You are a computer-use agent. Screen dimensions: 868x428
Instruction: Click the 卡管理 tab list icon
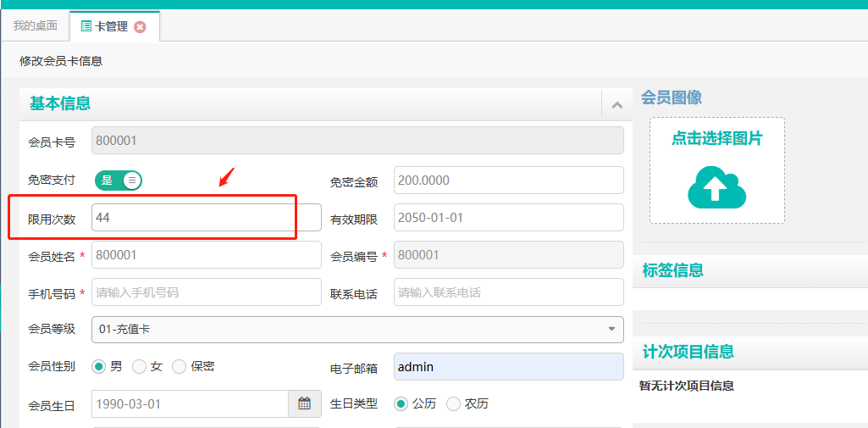[x=86, y=26]
